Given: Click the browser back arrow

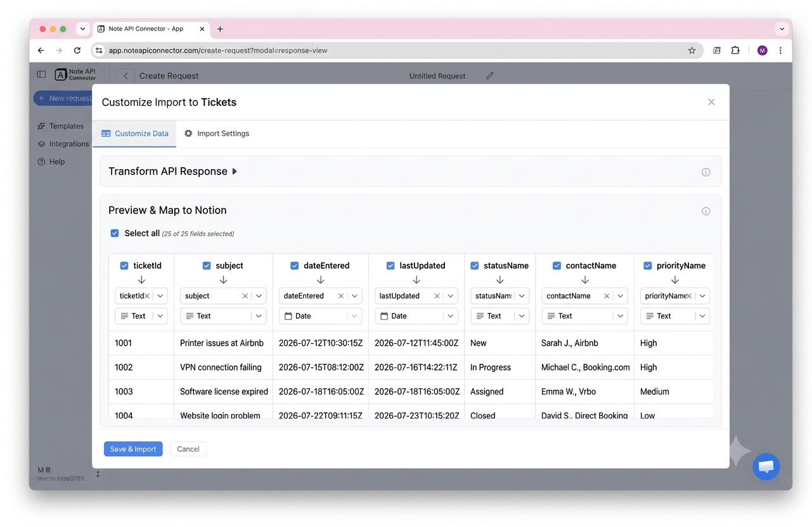Looking at the screenshot, I should (x=41, y=51).
